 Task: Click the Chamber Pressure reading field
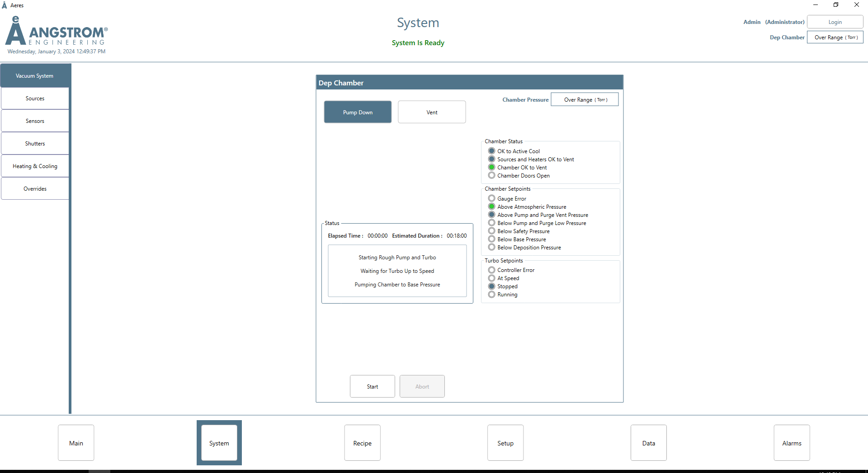pyautogui.click(x=585, y=100)
